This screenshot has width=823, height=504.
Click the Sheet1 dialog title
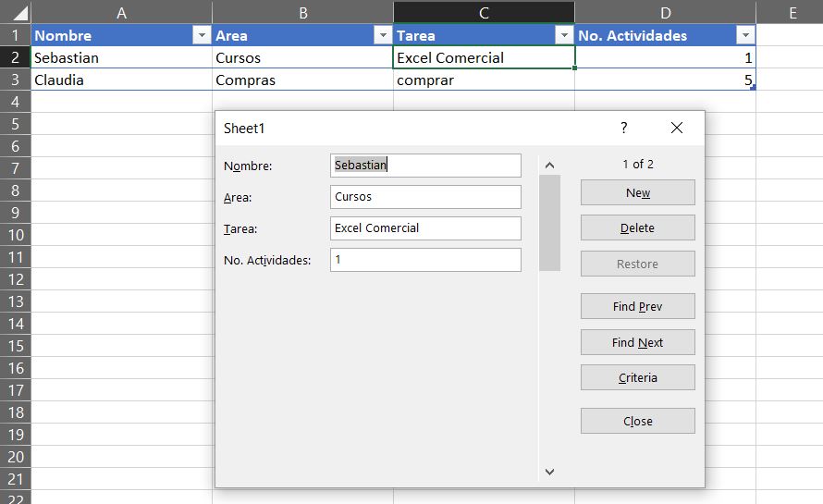pos(244,129)
